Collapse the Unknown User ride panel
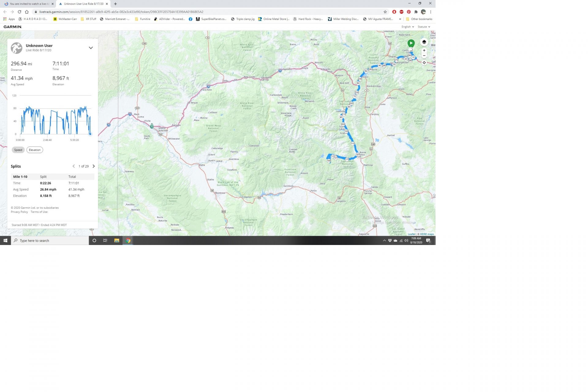 pyautogui.click(x=91, y=48)
